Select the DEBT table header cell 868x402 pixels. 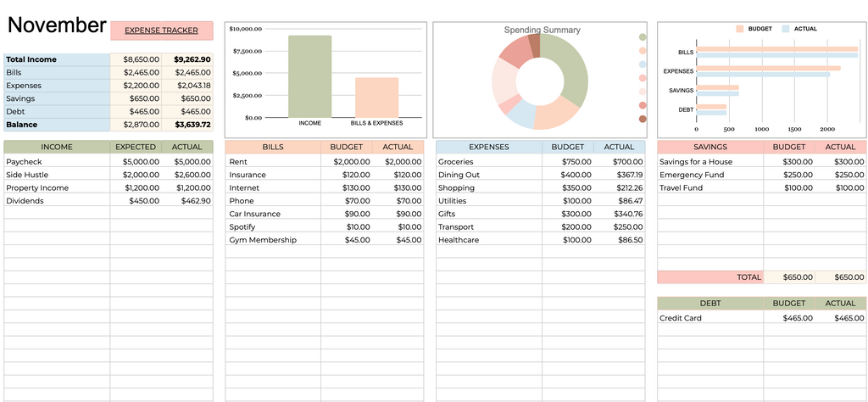click(710, 304)
